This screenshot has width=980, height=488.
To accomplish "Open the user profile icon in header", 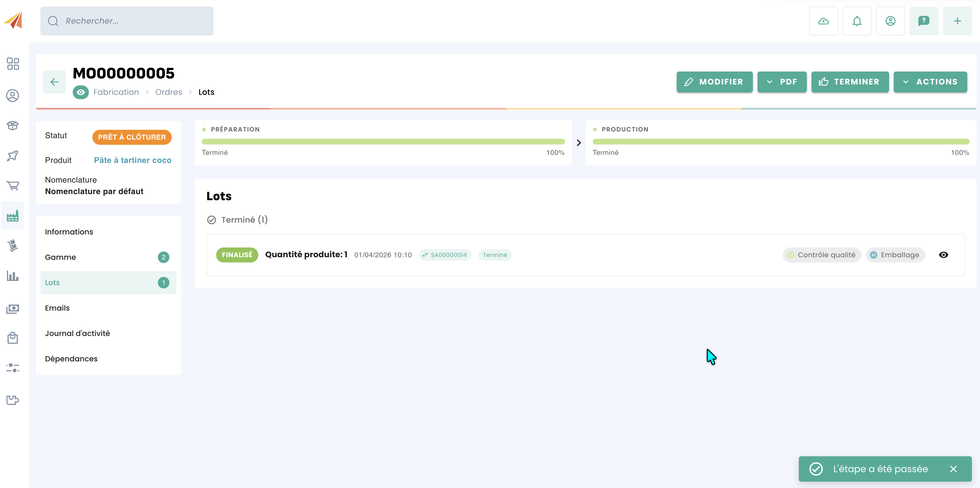I will click(x=890, y=21).
